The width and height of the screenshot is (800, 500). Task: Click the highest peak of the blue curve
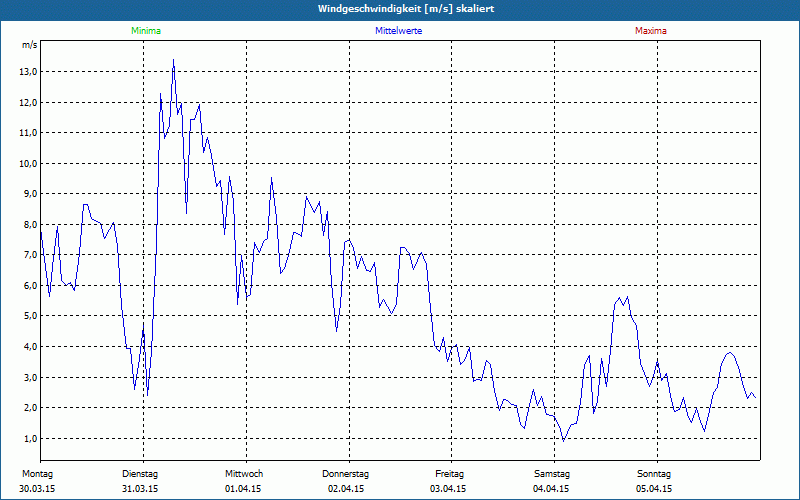(173, 60)
